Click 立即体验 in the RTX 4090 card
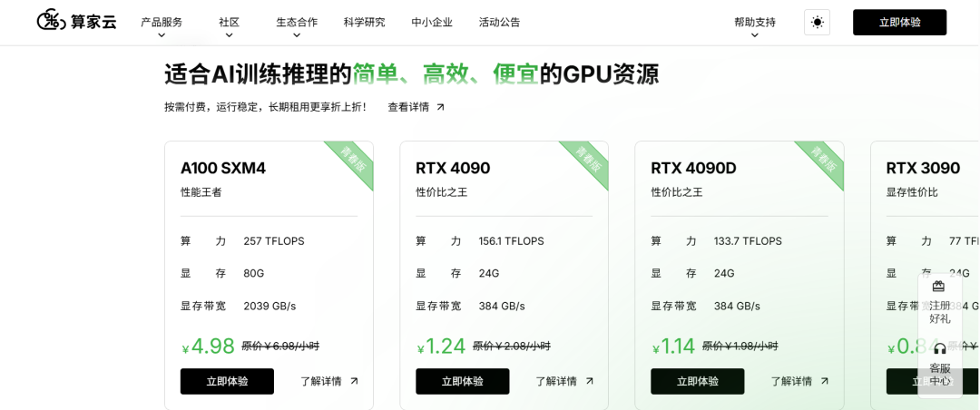 [x=463, y=381]
